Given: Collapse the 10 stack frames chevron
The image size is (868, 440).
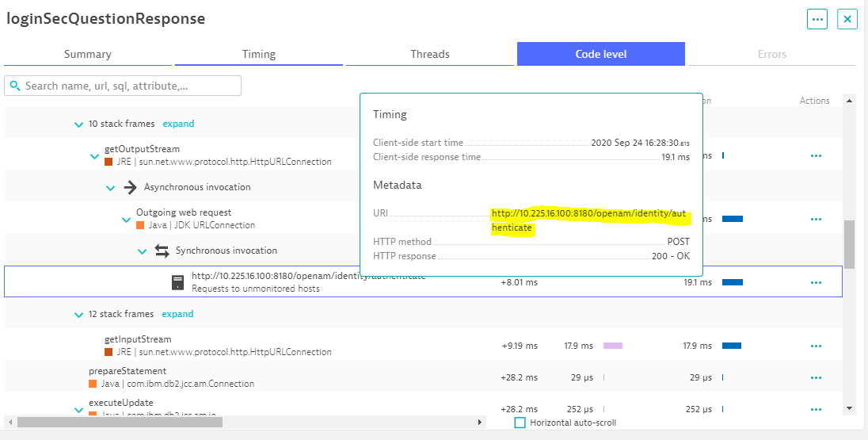Looking at the screenshot, I should [78, 124].
